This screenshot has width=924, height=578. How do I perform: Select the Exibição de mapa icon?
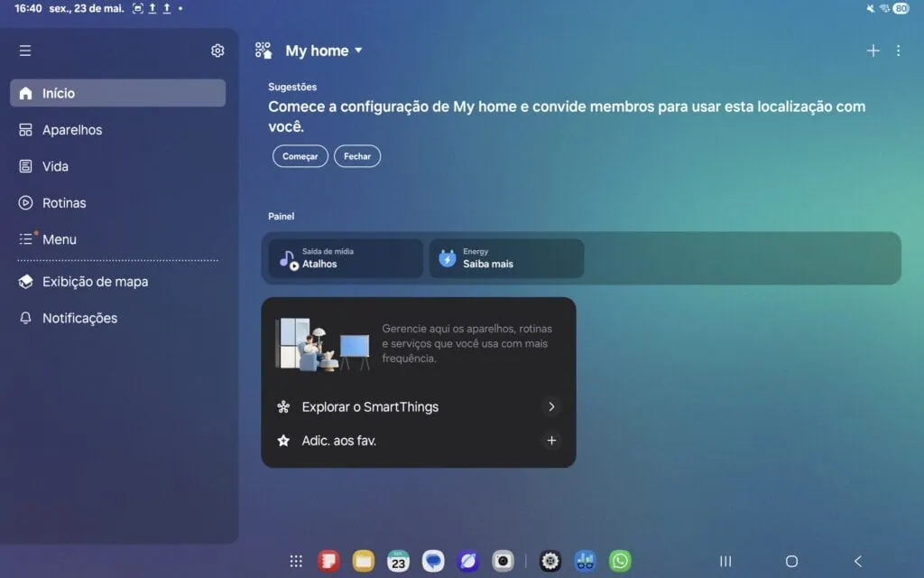coord(25,281)
